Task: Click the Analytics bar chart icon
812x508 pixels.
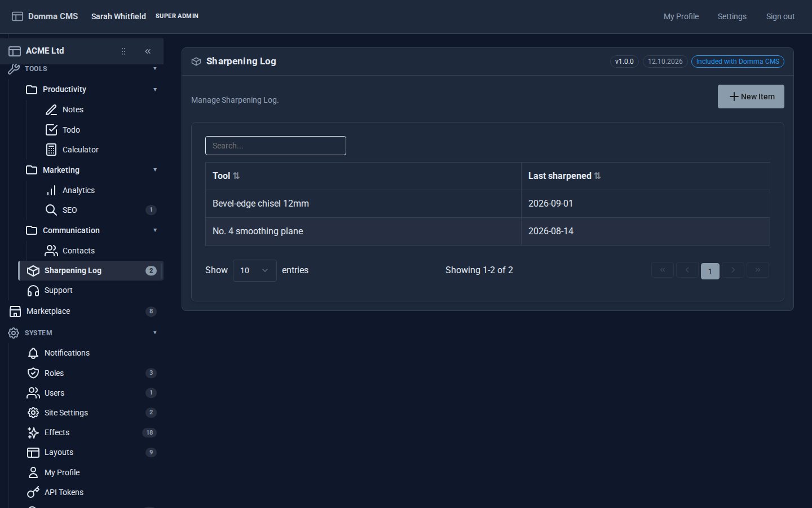Action: click(x=51, y=190)
